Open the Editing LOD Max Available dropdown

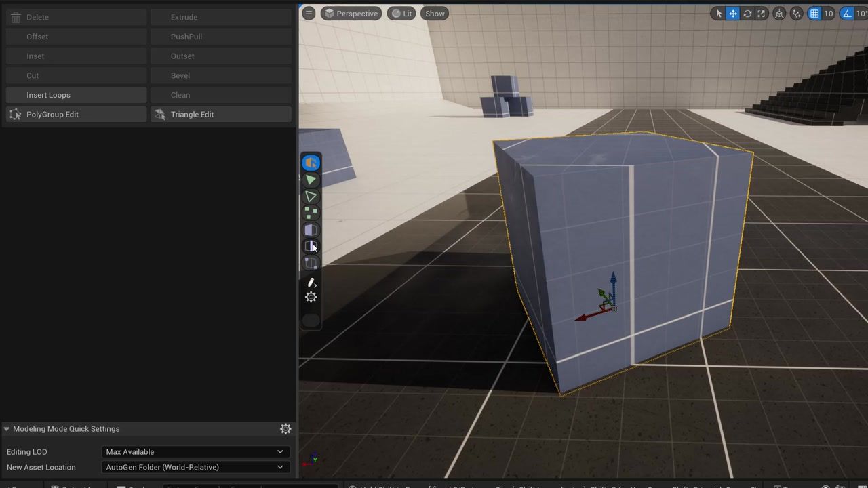(x=195, y=451)
